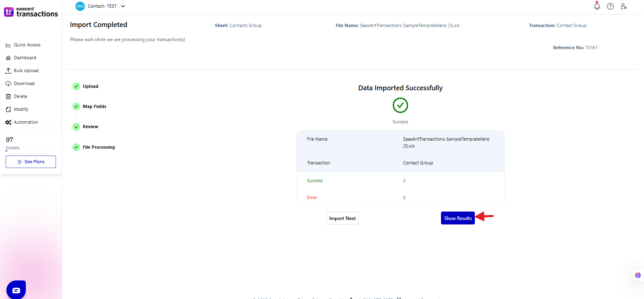Expand the Contact- TEST company dropdown

(123, 6)
